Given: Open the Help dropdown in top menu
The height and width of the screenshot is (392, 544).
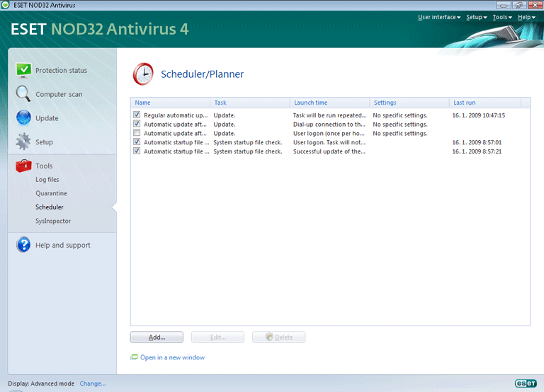Looking at the screenshot, I should [x=526, y=17].
